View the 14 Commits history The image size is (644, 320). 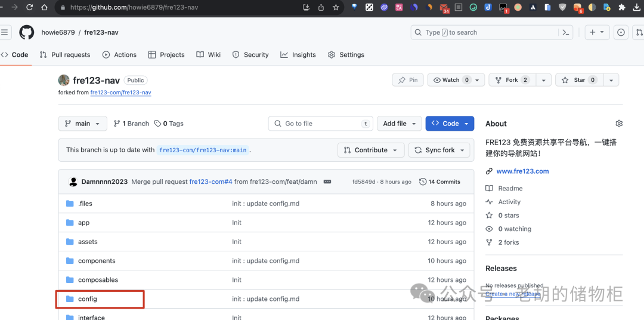[440, 182]
